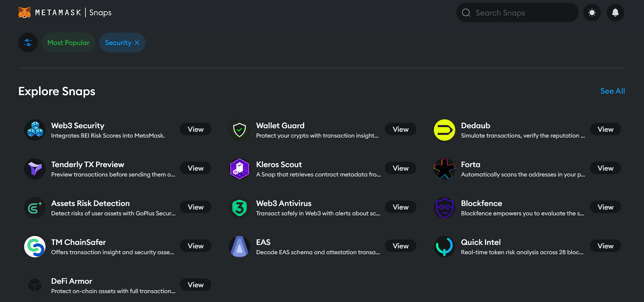View the Assets Risk Detection snap

[x=195, y=207]
